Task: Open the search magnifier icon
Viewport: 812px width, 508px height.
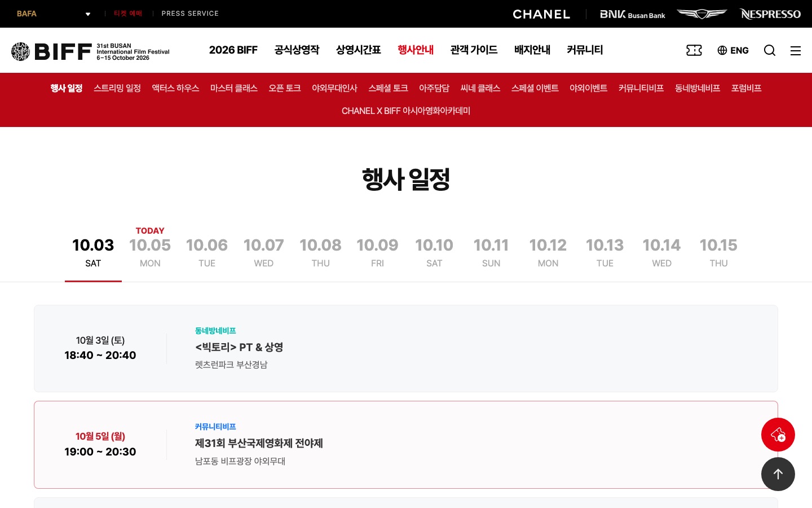Action: pyautogui.click(x=770, y=50)
